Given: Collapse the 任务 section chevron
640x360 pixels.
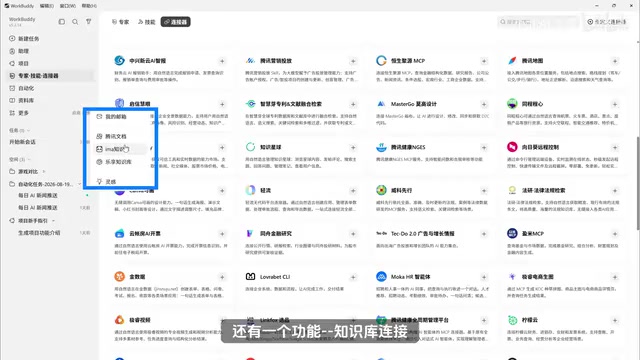Looking at the screenshot, I should (x=29, y=131).
